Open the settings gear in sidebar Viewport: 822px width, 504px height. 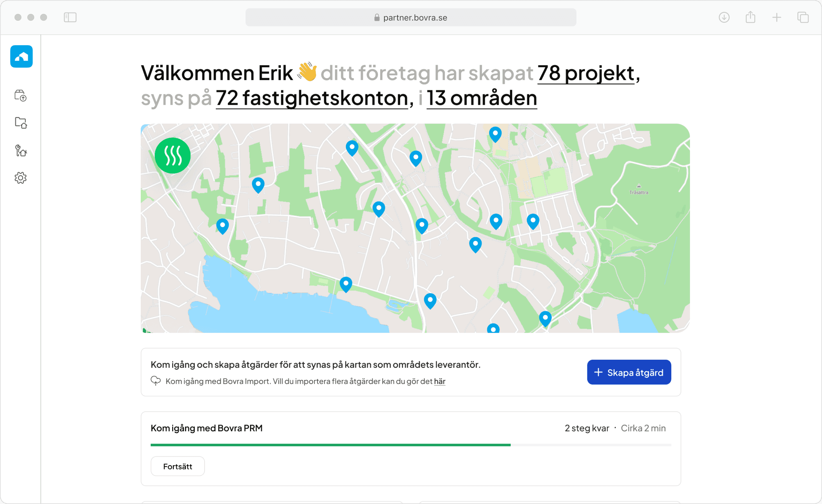tap(21, 178)
